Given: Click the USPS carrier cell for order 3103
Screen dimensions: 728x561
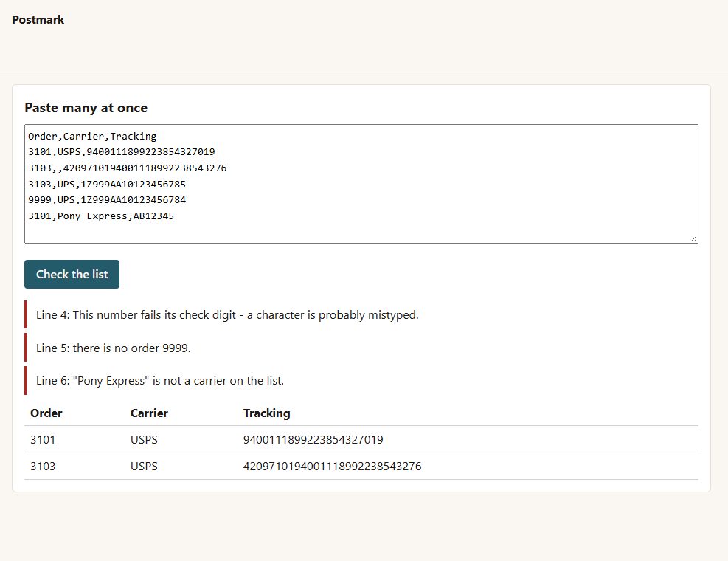Looking at the screenshot, I should [144, 467].
